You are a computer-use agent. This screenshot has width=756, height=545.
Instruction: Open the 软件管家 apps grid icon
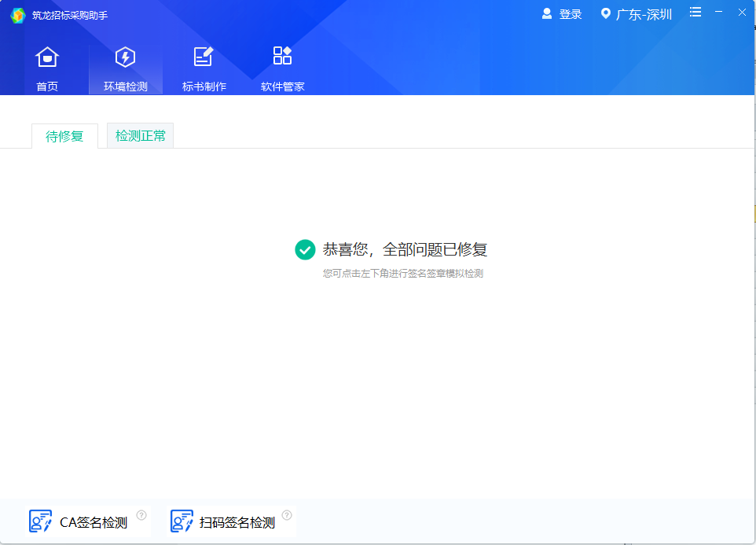(x=282, y=56)
